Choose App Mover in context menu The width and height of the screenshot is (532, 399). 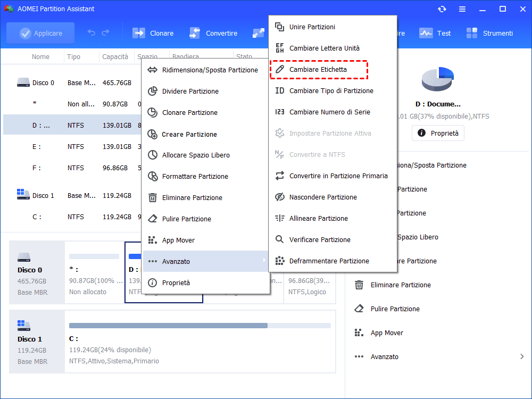pyautogui.click(x=205, y=240)
